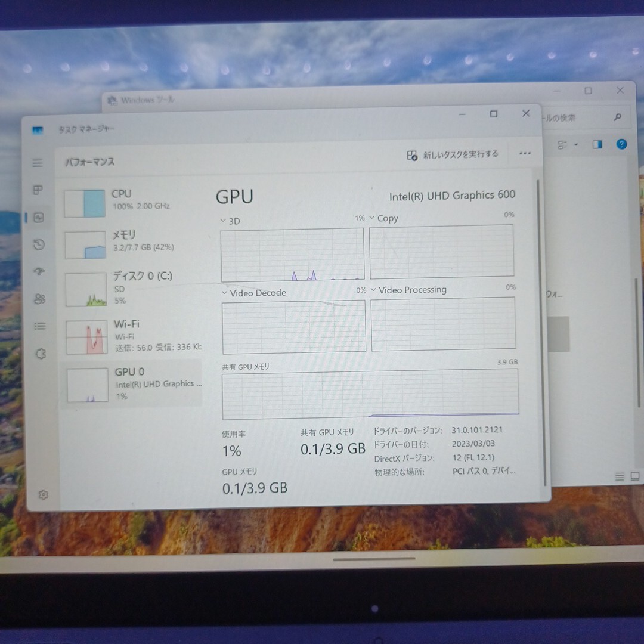This screenshot has width=644, height=644.
Task: Click the DirectX value 12 (FL 12.1)
Action: tap(473, 457)
